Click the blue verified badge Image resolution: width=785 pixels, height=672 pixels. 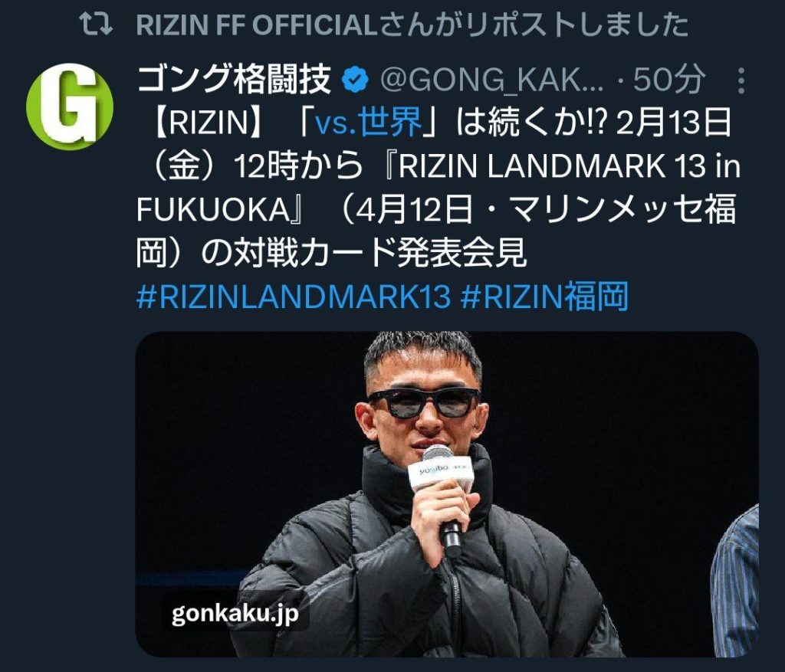point(354,79)
